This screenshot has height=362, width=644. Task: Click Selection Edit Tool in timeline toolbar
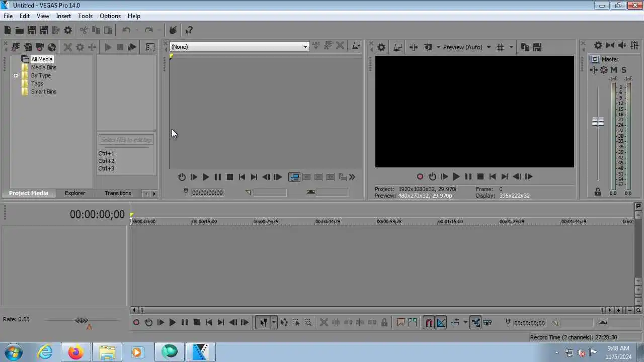(296, 323)
